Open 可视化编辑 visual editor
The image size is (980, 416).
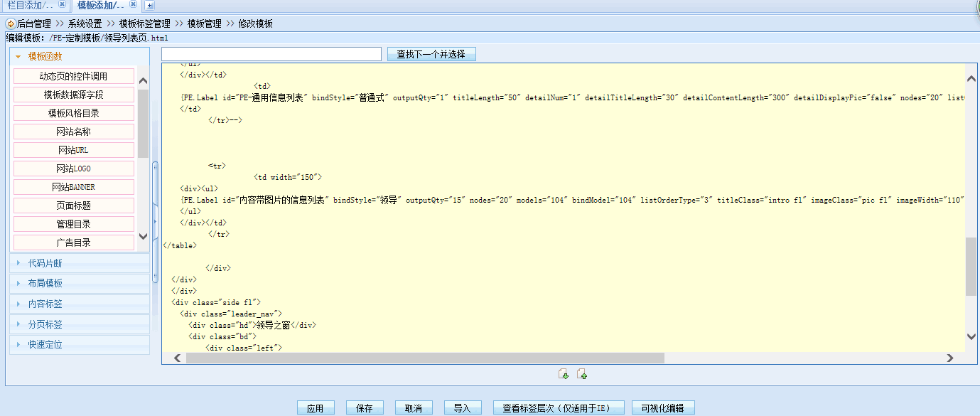[x=662, y=408]
